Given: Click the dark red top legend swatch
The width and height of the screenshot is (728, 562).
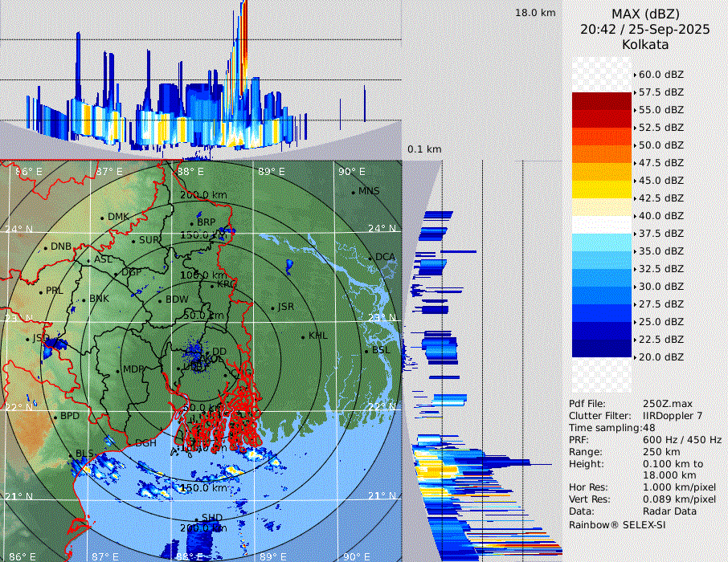Looking at the screenshot, I should pyautogui.click(x=601, y=101).
